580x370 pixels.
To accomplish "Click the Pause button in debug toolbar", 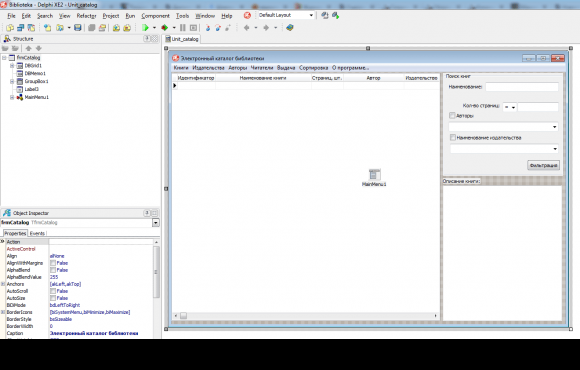I will click(183, 28).
